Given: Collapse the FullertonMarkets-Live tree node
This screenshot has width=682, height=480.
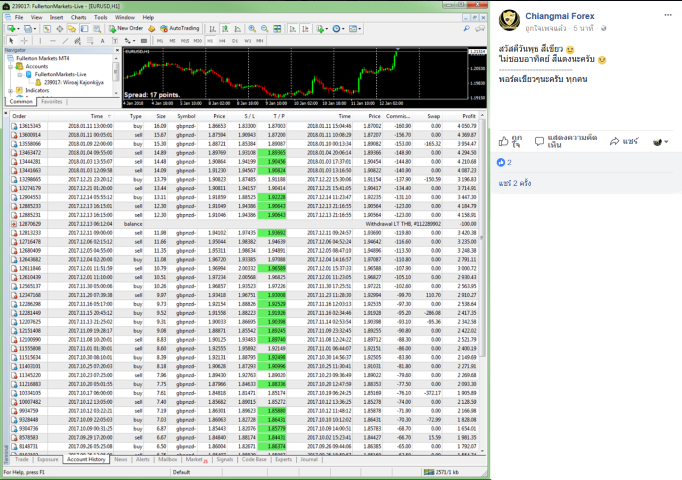Looking at the screenshot, I should [20, 75].
